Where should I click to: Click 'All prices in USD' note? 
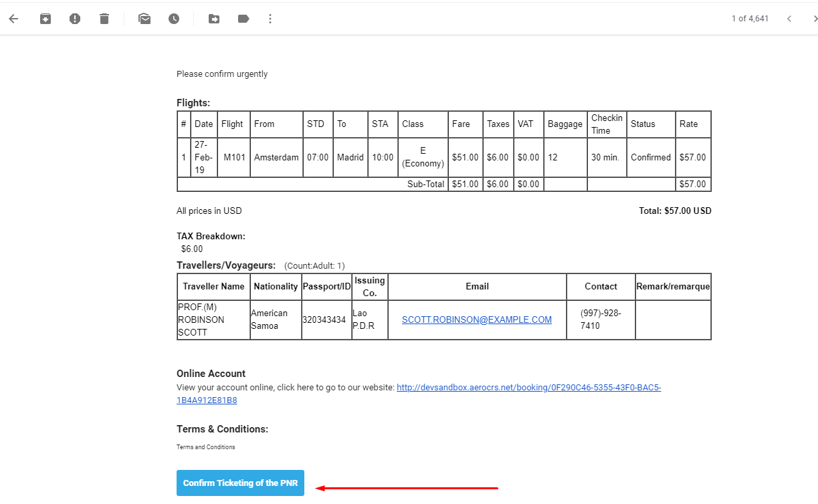(209, 211)
